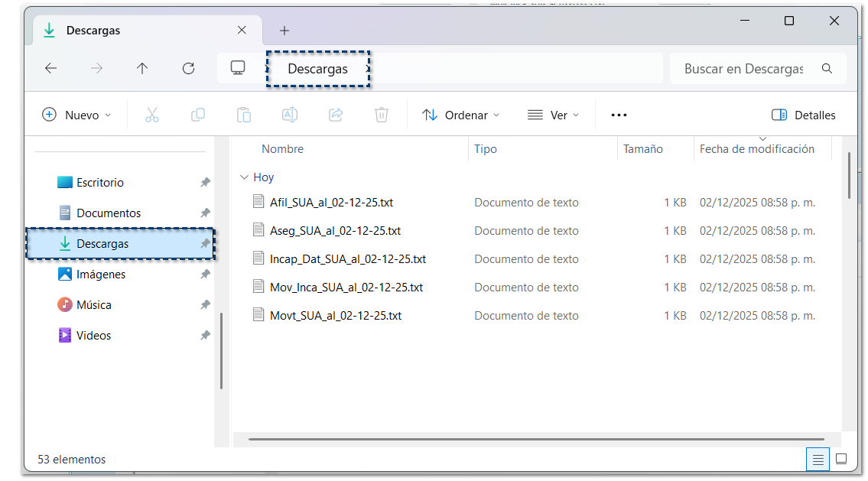Click the Paste clipboard icon
868x481 pixels.
[x=243, y=115]
